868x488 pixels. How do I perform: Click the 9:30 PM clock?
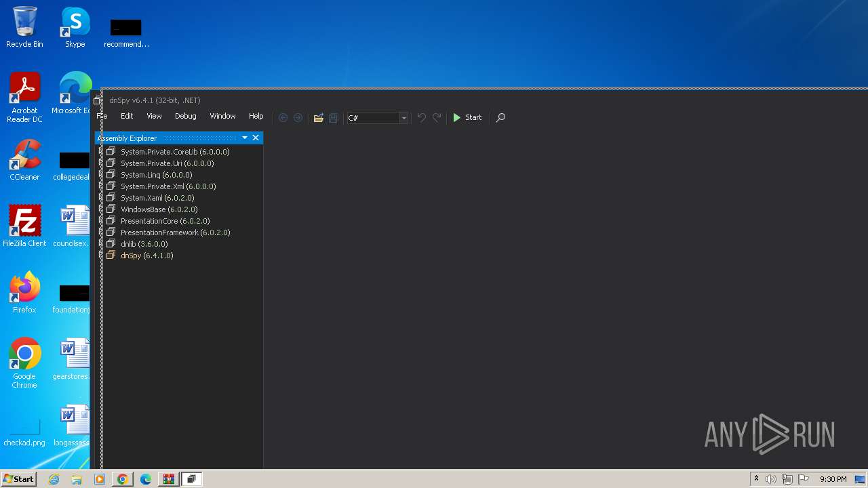tap(833, 479)
